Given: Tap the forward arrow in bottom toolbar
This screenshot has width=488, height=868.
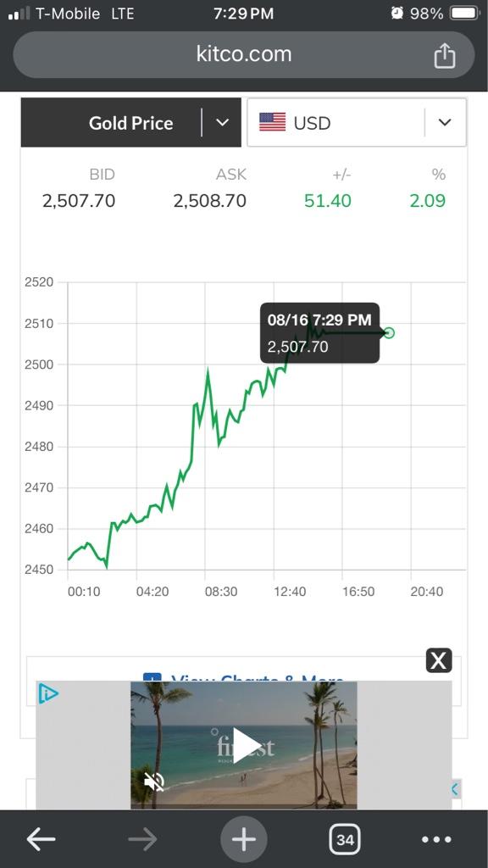Looking at the screenshot, I should tap(142, 840).
